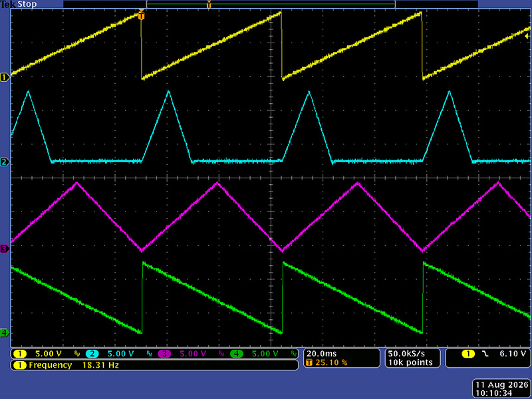Viewport: 532px width, 399px height.
Task: Click the bandwidth limit icon after channel 1 scale
Action: tap(77, 354)
